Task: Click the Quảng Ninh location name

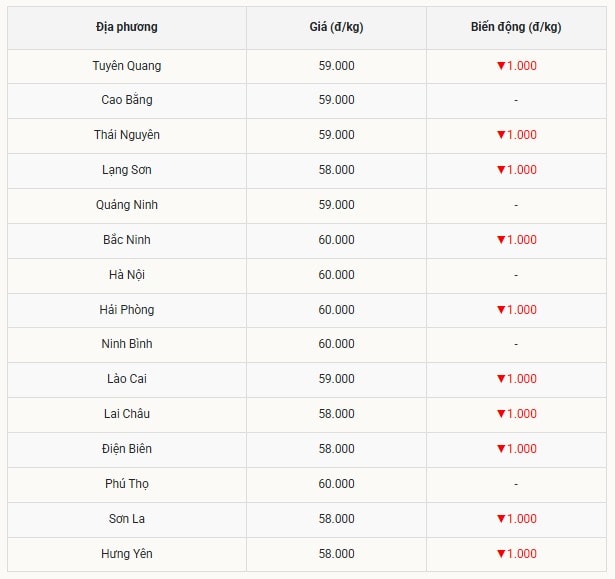Action: 127,205
